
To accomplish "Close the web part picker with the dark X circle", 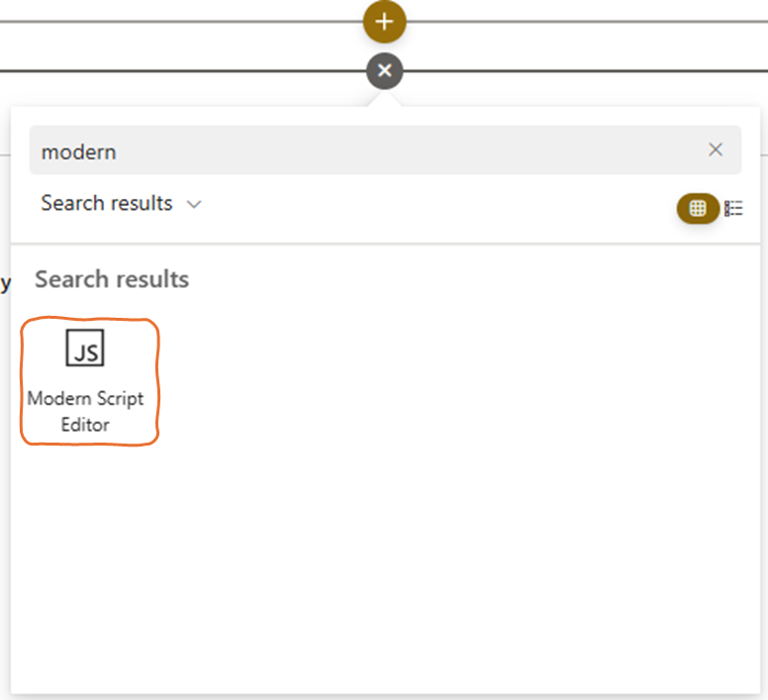I will pyautogui.click(x=384, y=71).
